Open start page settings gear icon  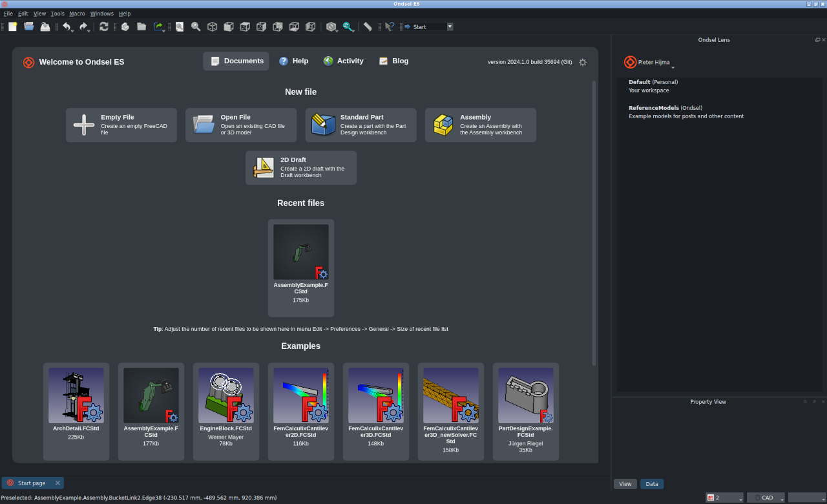pyautogui.click(x=583, y=62)
